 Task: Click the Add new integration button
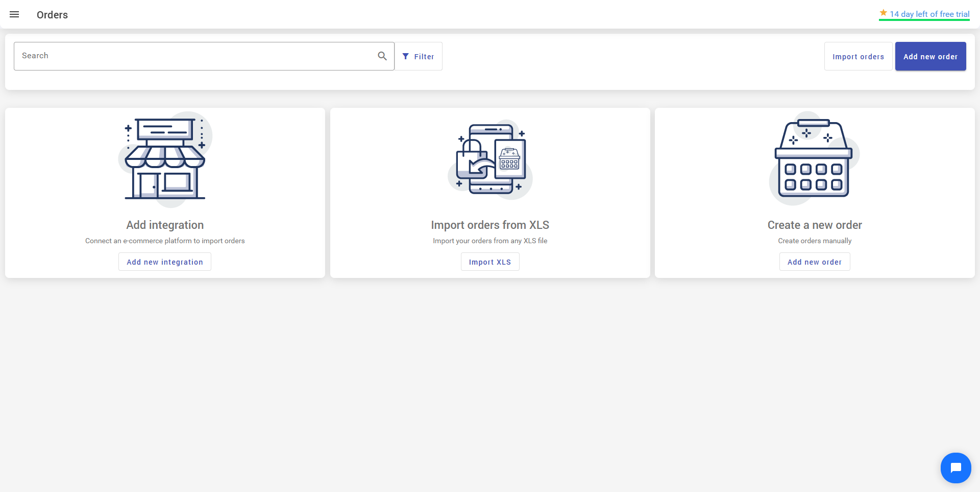(165, 262)
